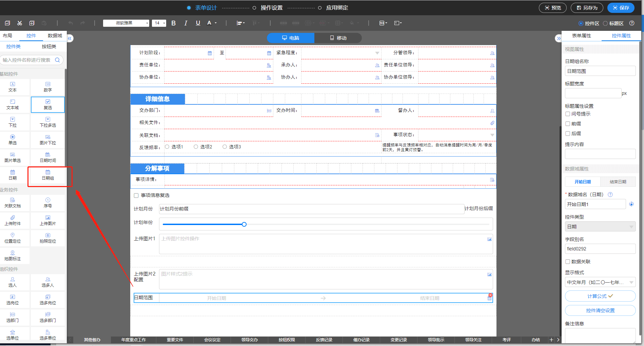Viewport: 644px width, 346px height.
Task: Toggle underline formatting
Action: (198, 23)
